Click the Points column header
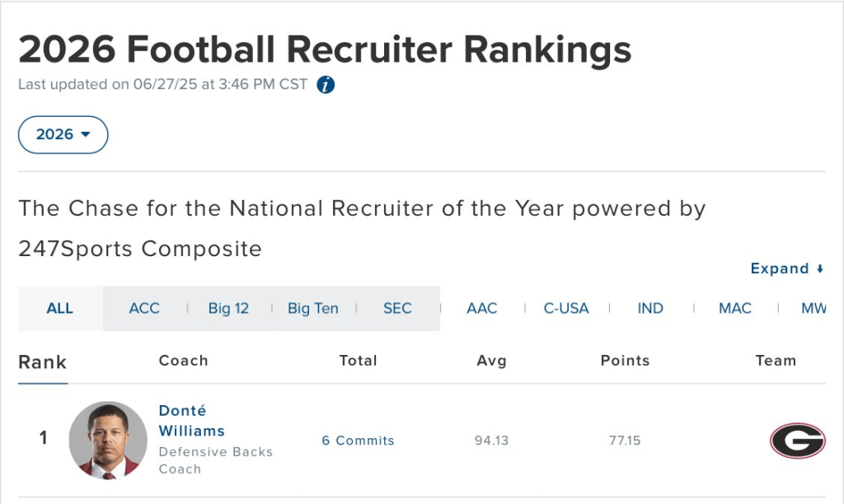The image size is (844, 504). 625,361
